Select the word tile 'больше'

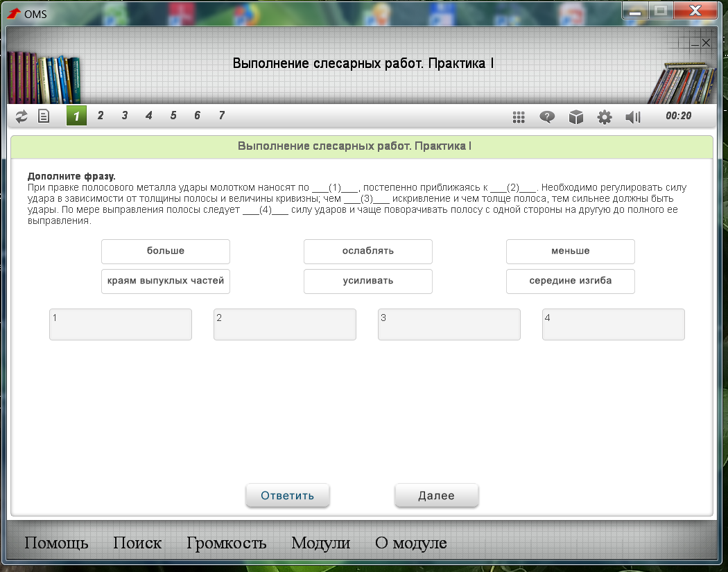coord(166,251)
